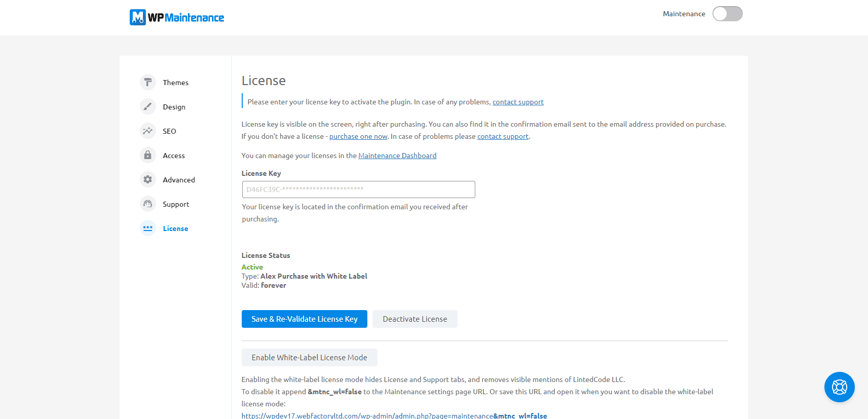Click the License page heading
868x419 pixels.
coord(263,81)
